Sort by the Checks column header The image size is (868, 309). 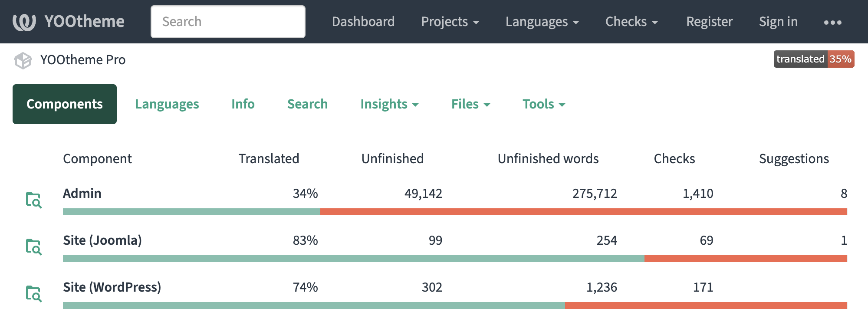[x=674, y=159]
